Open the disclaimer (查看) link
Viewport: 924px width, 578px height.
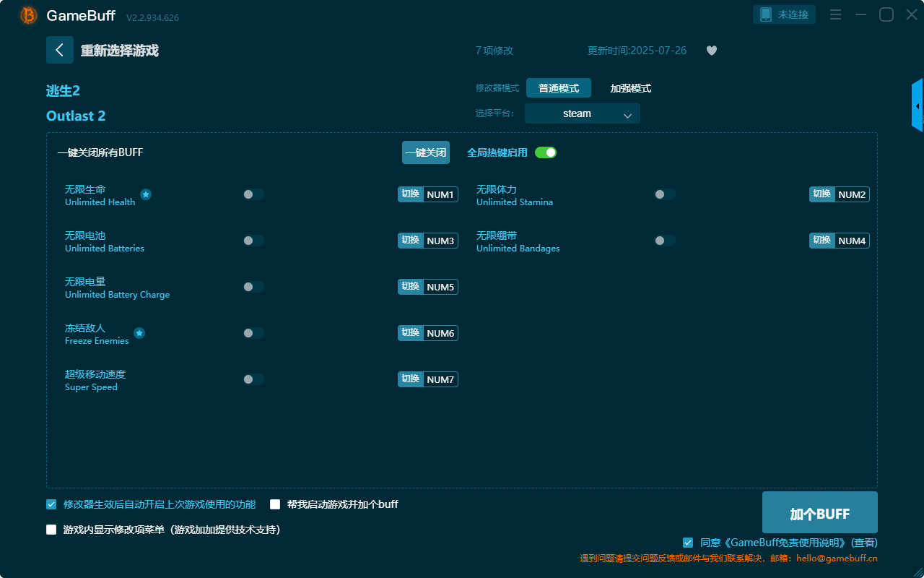pyautogui.click(x=864, y=543)
